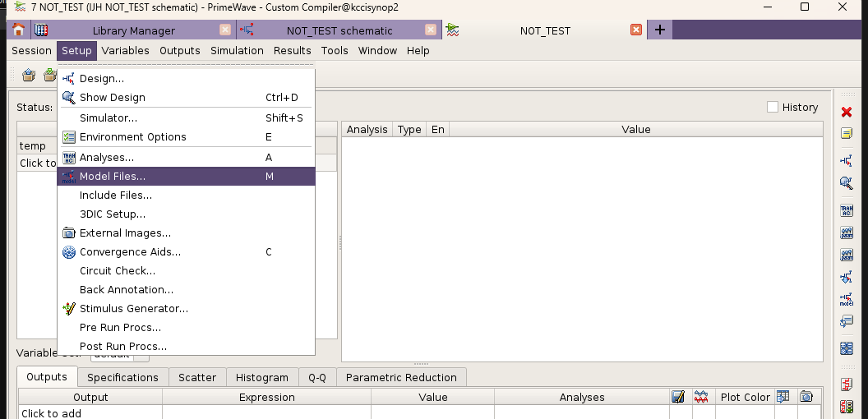Click the param icon directly below TRAN AC icon
The image size is (868, 419).
[847, 233]
